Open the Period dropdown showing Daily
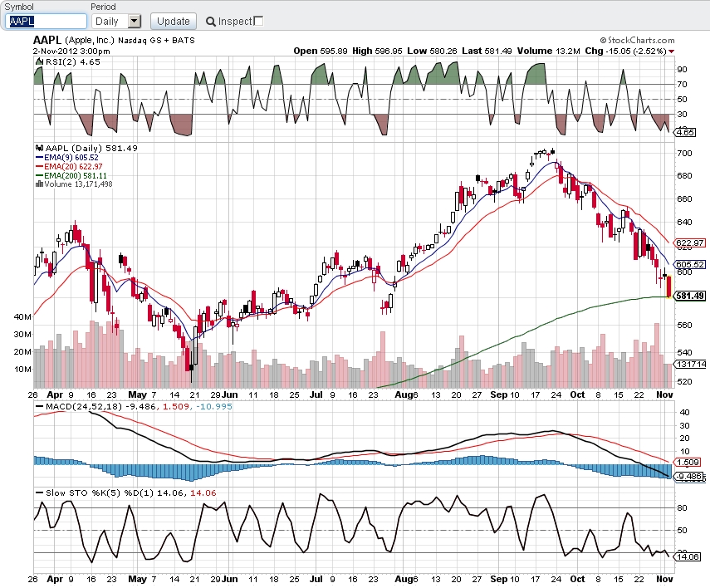The width and height of the screenshot is (710, 588). click(116, 22)
